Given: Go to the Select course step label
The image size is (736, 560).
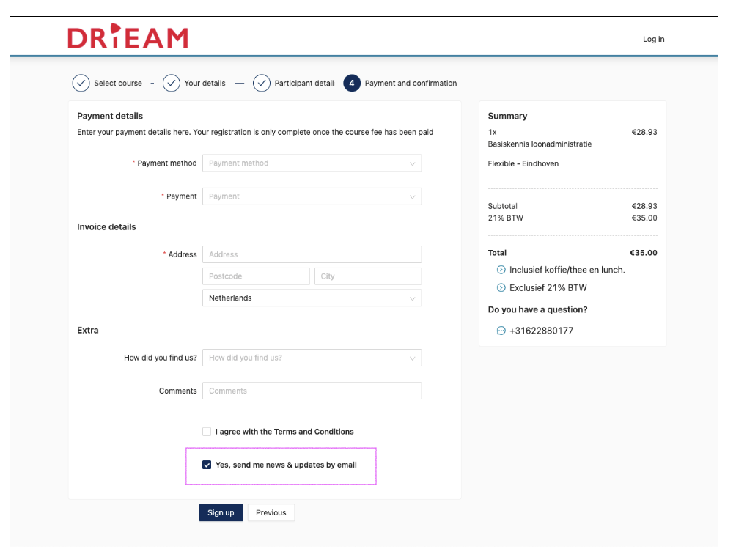Looking at the screenshot, I should [x=118, y=83].
